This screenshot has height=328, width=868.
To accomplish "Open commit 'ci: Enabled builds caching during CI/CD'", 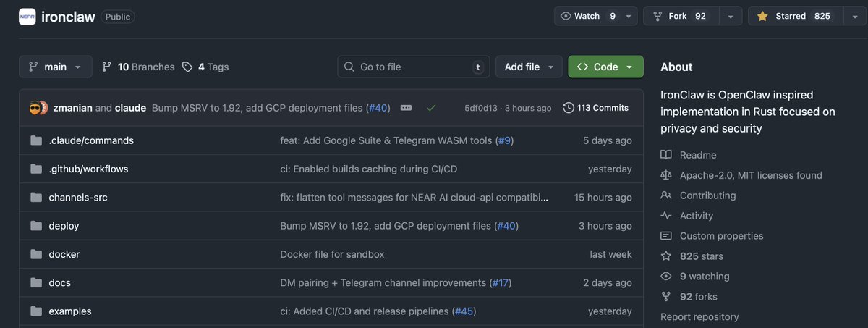I will coord(368,169).
